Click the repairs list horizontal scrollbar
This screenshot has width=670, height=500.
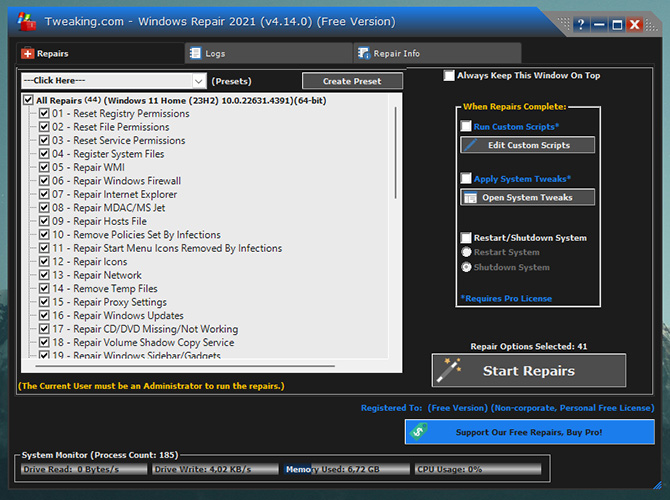pos(185,366)
